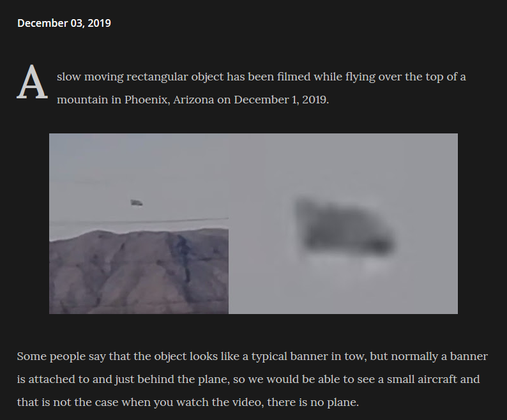Screen dimensions: 507x420
Task: Click the words Some people say
Action: (x=61, y=357)
